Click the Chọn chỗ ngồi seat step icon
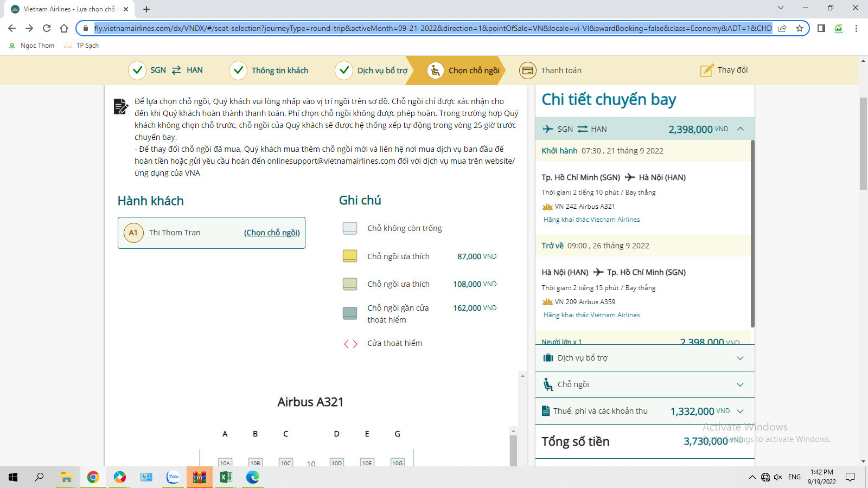The image size is (868, 488). 435,70
